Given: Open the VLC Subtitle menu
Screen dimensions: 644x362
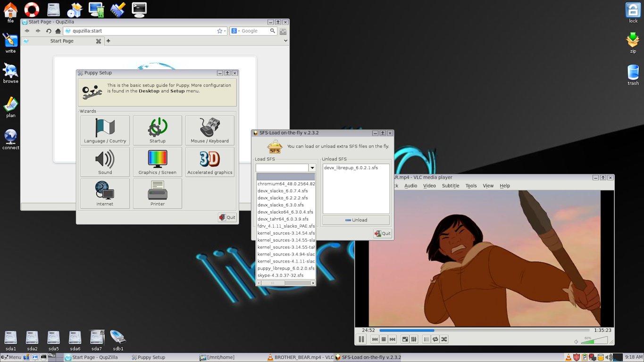Looking at the screenshot, I should click(x=451, y=186).
